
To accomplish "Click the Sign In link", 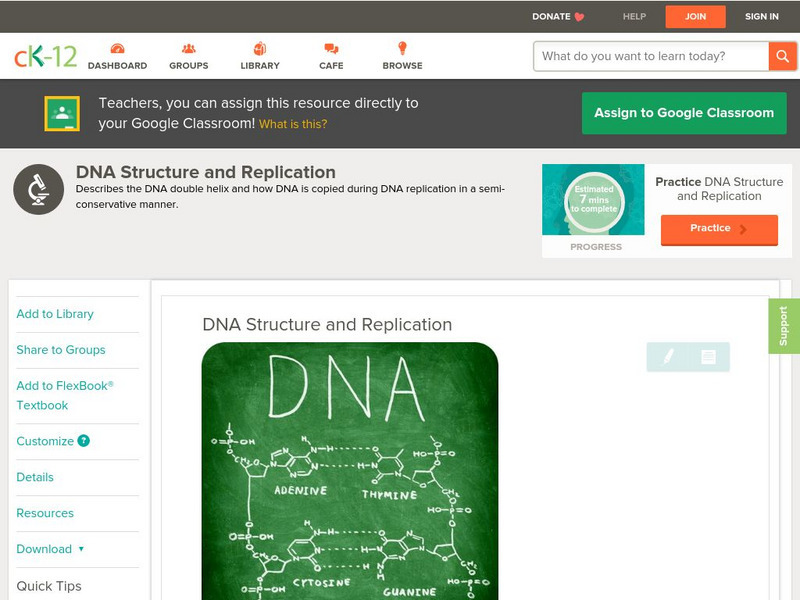I will tap(762, 16).
